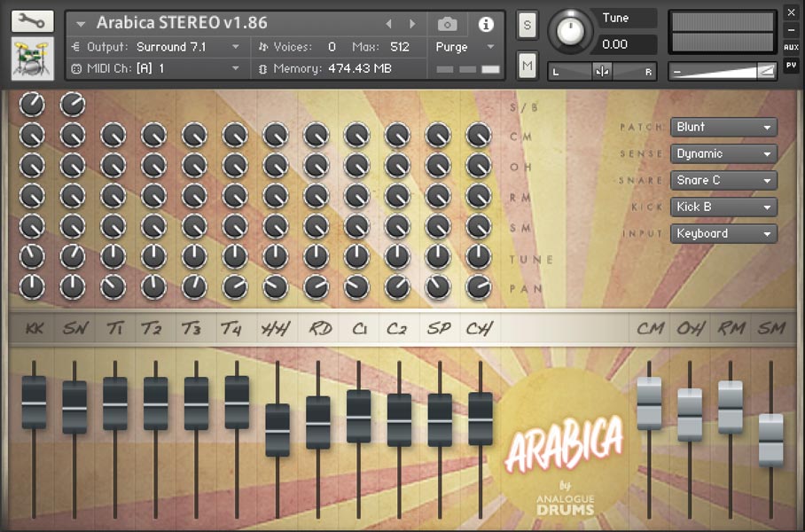805x532 pixels.
Task: Click the CH channel CM knob
Action: click(479, 135)
